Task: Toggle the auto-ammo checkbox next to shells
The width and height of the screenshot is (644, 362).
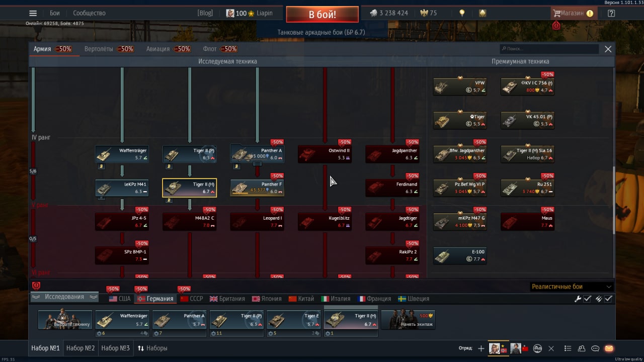Action: click(x=608, y=299)
